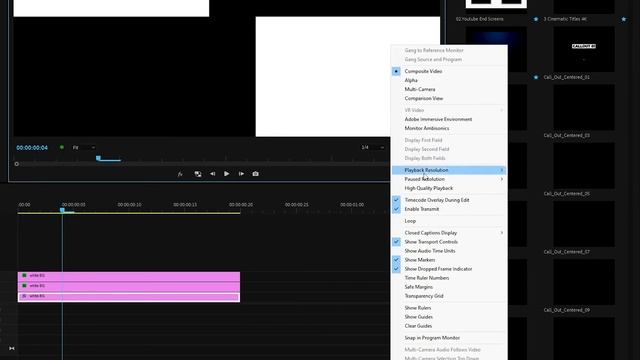Select the bottom pink white clip
The image size is (640, 360).
tap(129, 296)
